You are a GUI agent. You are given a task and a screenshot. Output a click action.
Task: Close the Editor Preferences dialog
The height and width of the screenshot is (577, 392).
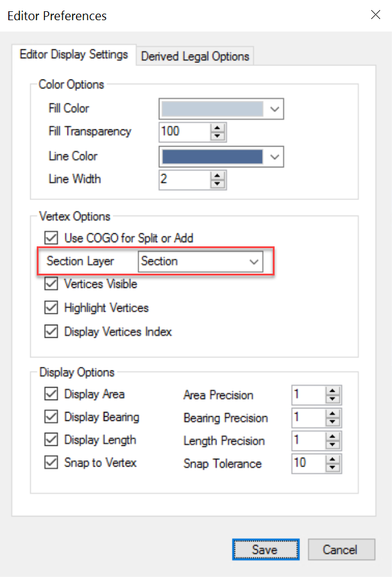(x=375, y=15)
